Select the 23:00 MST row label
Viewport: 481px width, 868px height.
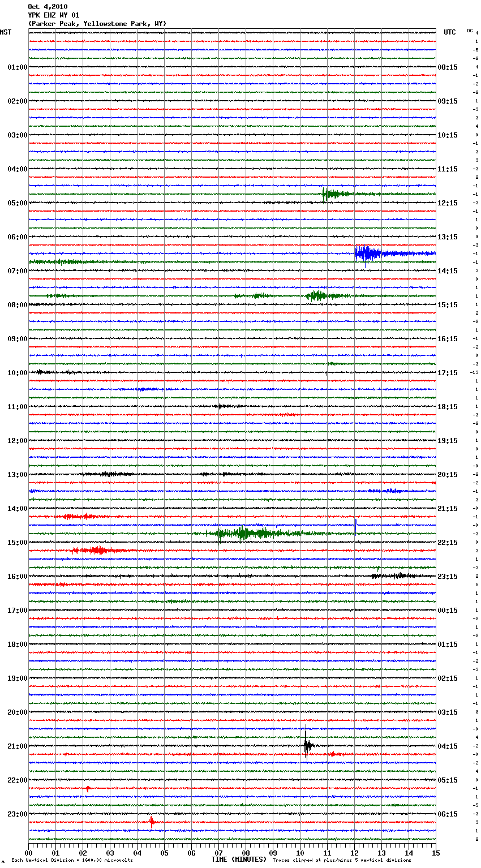pyautogui.click(x=18, y=814)
